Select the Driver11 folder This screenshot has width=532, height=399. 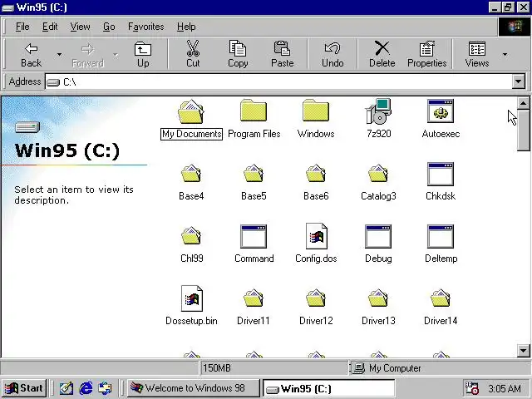point(254,307)
